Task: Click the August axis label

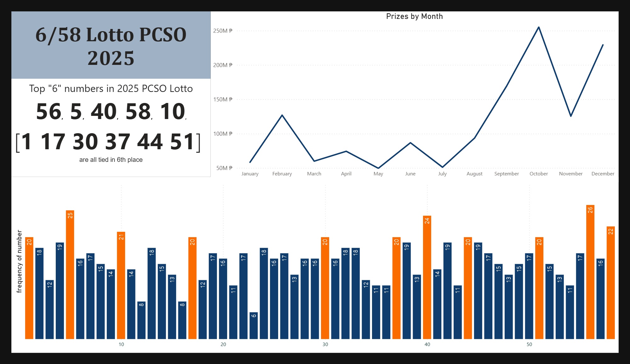Action: (x=474, y=174)
